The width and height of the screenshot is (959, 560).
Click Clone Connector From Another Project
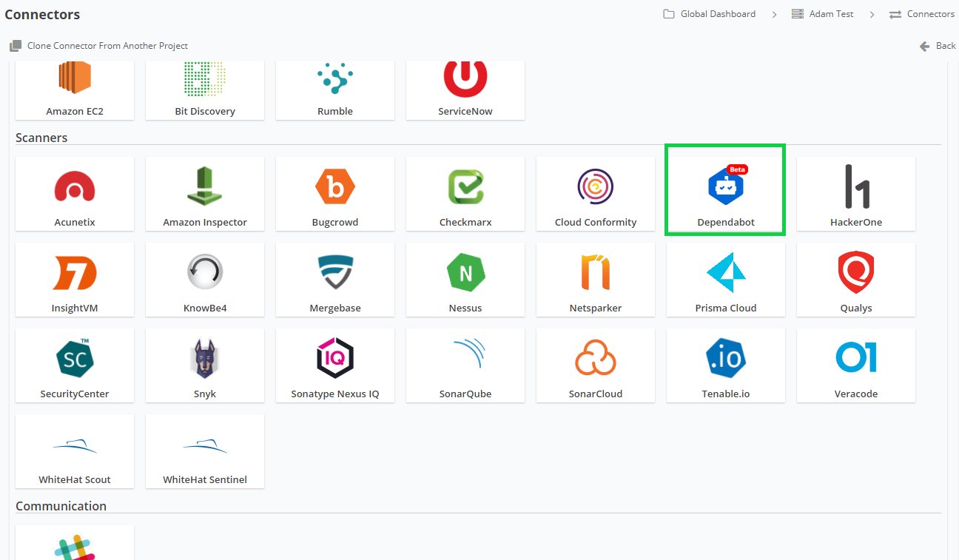coord(99,46)
